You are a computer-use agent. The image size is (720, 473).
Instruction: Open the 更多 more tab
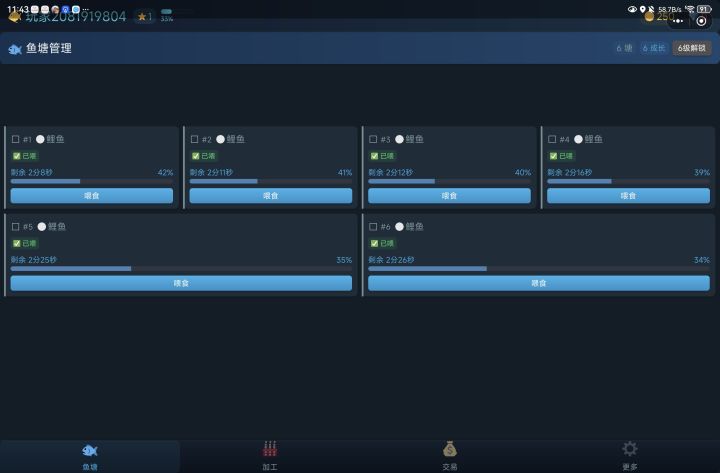tap(630, 457)
